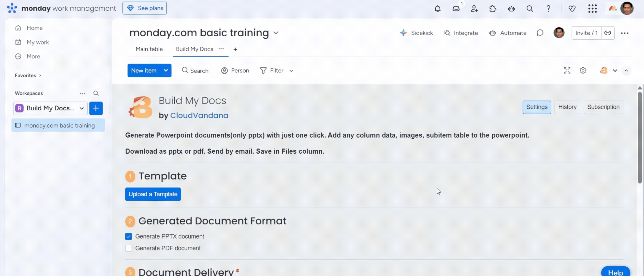Click Upload a Template button
Image resolution: width=644 pixels, height=276 pixels.
tap(153, 194)
